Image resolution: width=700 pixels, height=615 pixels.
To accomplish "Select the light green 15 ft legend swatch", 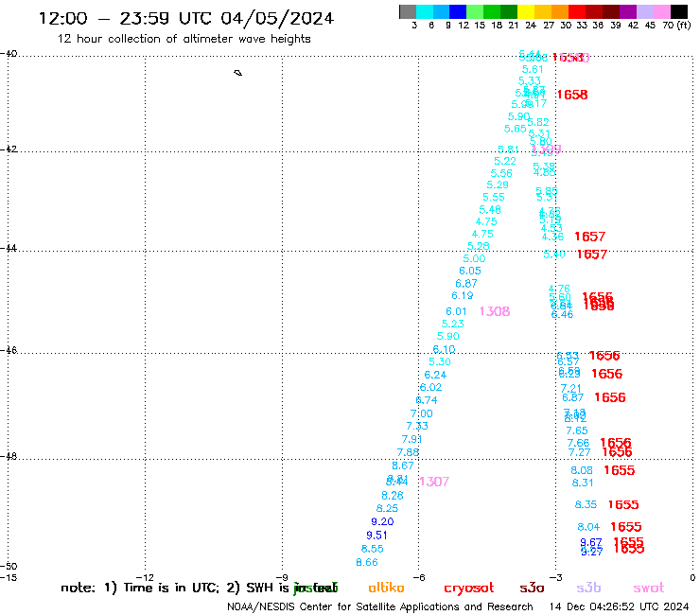I will (475, 11).
